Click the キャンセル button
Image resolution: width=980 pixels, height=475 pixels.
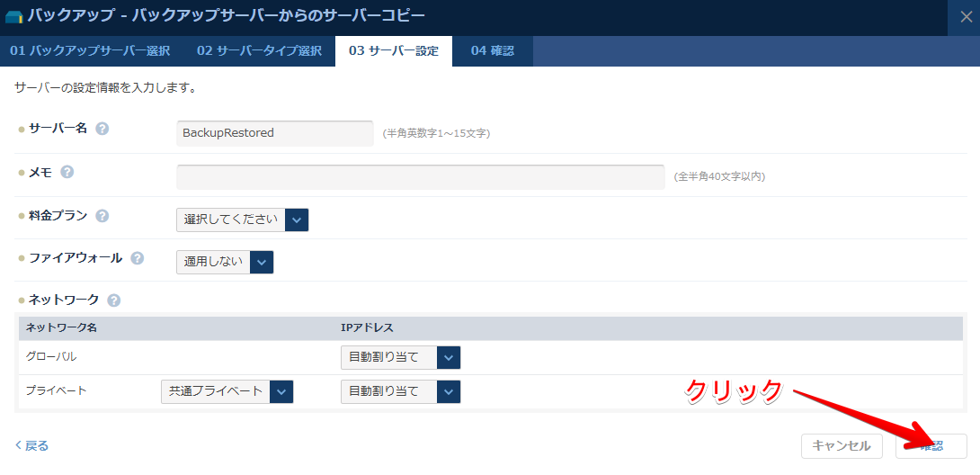click(x=842, y=445)
